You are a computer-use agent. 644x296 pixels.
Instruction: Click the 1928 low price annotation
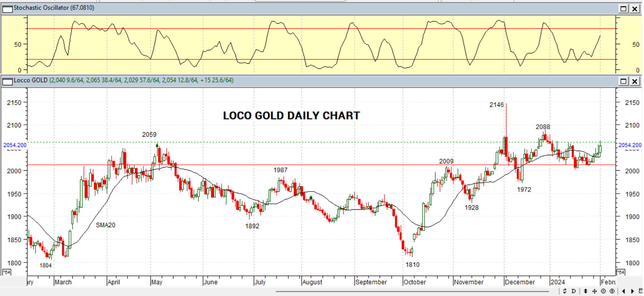[x=471, y=207]
